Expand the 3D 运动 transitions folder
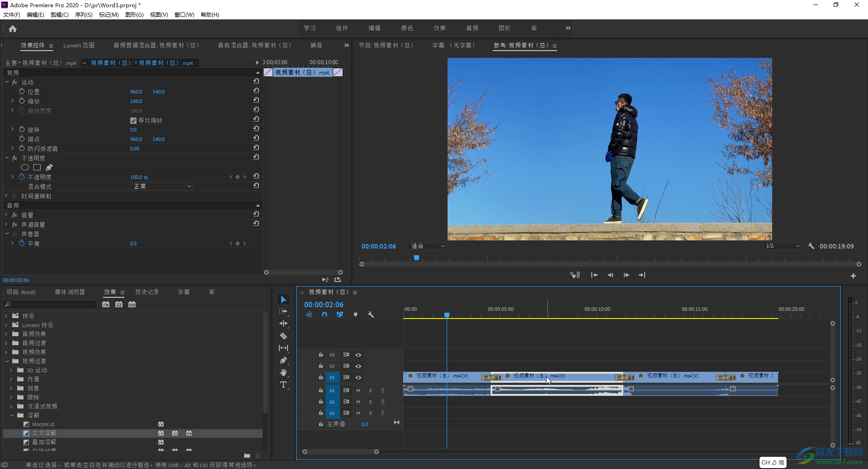Image resolution: width=868 pixels, height=469 pixels. tap(11, 370)
